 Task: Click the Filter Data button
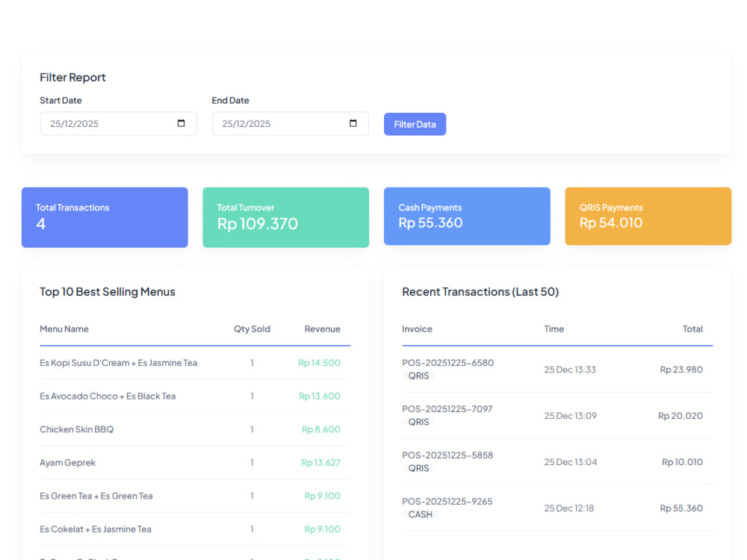pyautogui.click(x=415, y=124)
